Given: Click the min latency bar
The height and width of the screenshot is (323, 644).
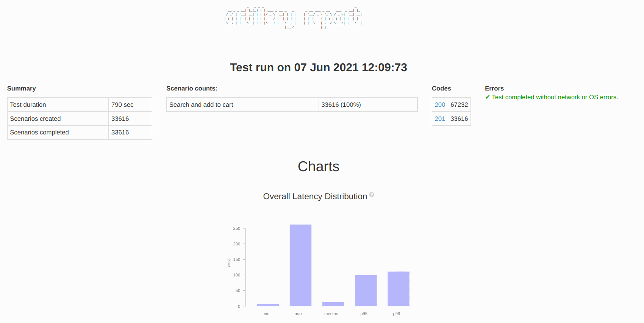Looking at the screenshot, I should [x=268, y=305].
